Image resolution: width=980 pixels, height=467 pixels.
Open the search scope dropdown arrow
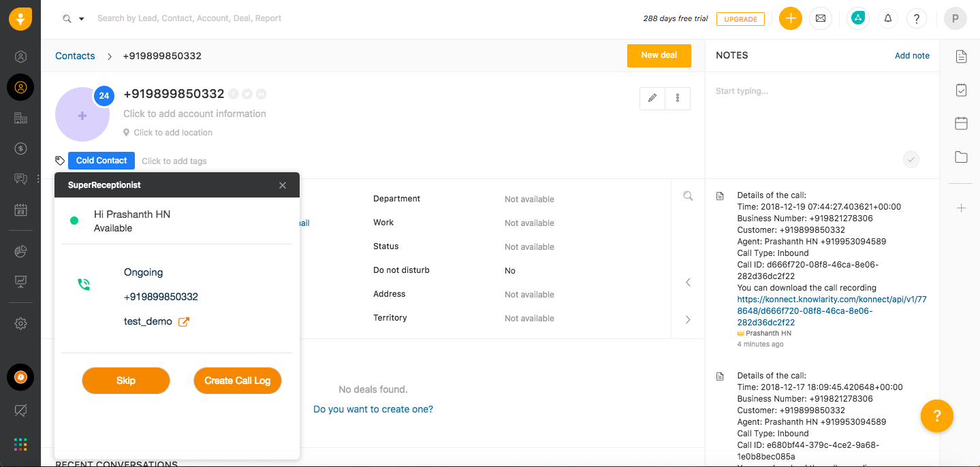[x=82, y=19]
